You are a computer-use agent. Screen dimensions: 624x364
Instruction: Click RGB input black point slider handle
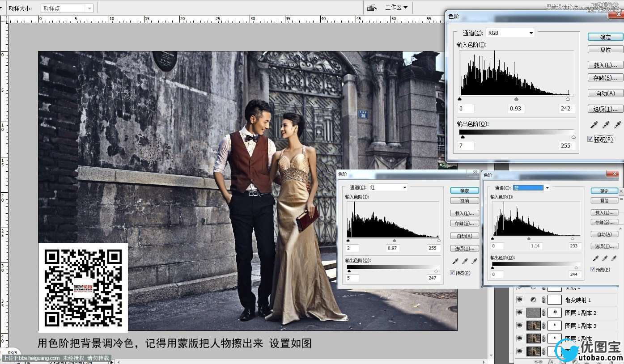click(460, 99)
